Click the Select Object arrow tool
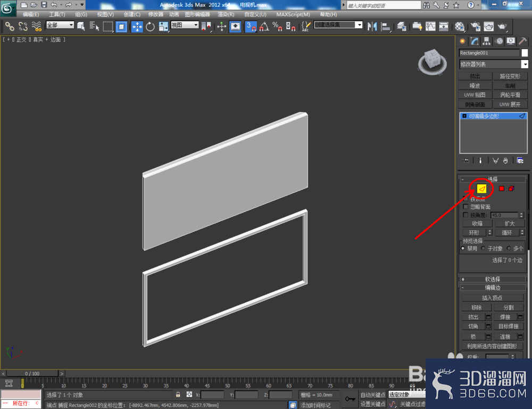 click(81, 27)
